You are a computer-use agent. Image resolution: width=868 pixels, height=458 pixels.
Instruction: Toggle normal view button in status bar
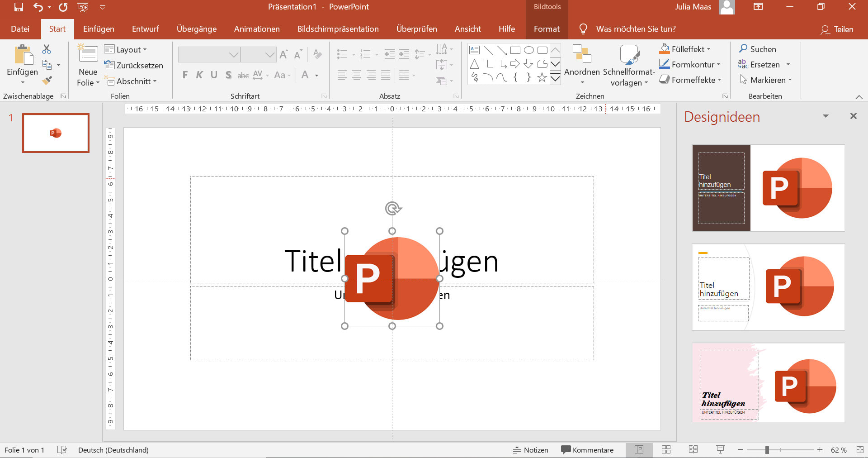639,449
